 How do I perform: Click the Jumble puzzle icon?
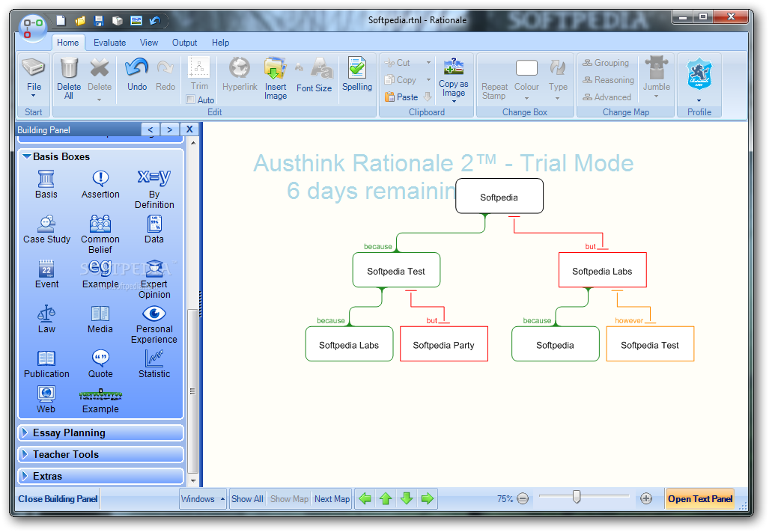click(x=657, y=67)
